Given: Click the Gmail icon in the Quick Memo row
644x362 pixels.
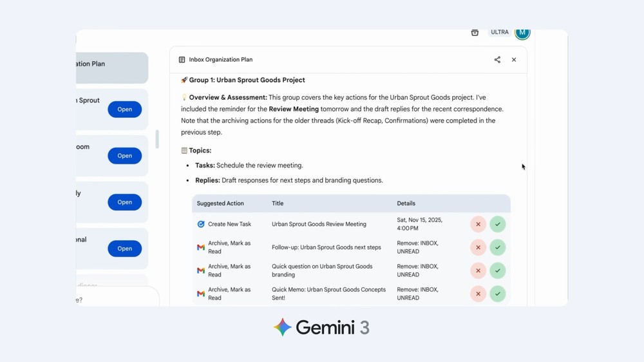Looking at the screenshot, I should coord(201,294).
